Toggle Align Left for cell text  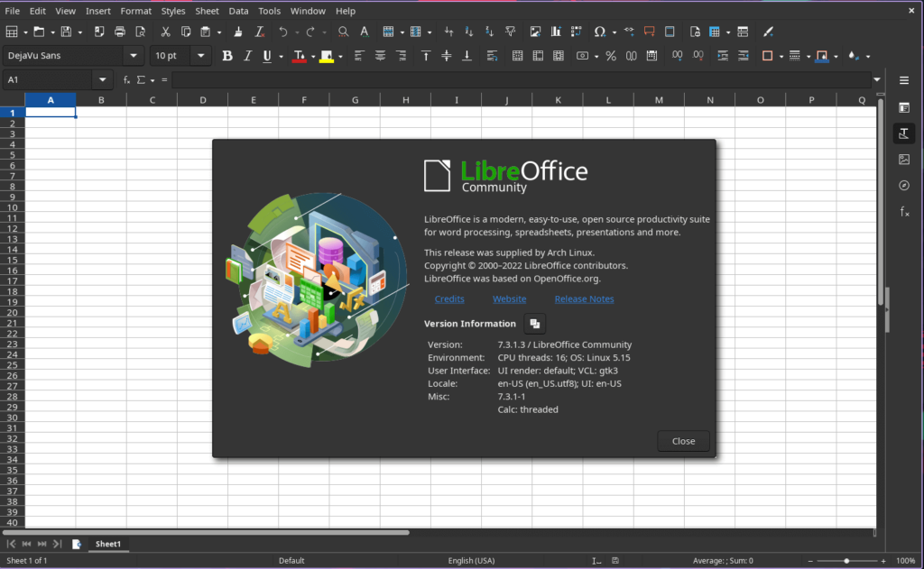(359, 55)
